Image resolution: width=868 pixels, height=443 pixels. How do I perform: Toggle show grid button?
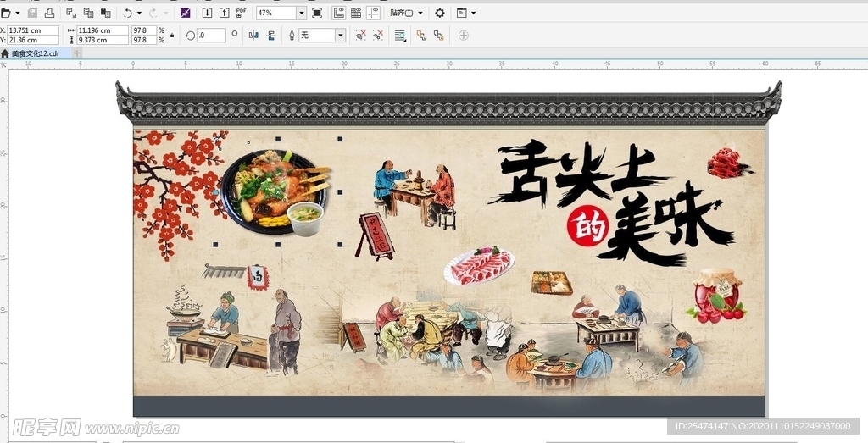(x=356, y=13)
